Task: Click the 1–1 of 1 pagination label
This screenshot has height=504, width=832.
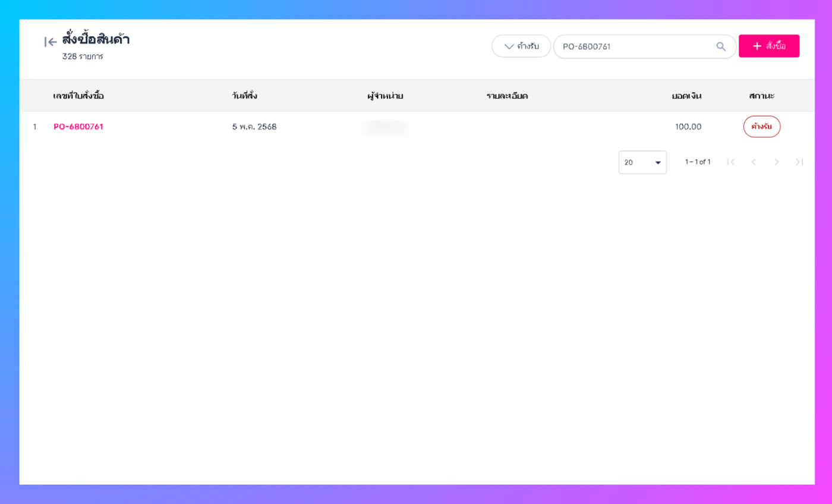Action: [x=698, y=162]
